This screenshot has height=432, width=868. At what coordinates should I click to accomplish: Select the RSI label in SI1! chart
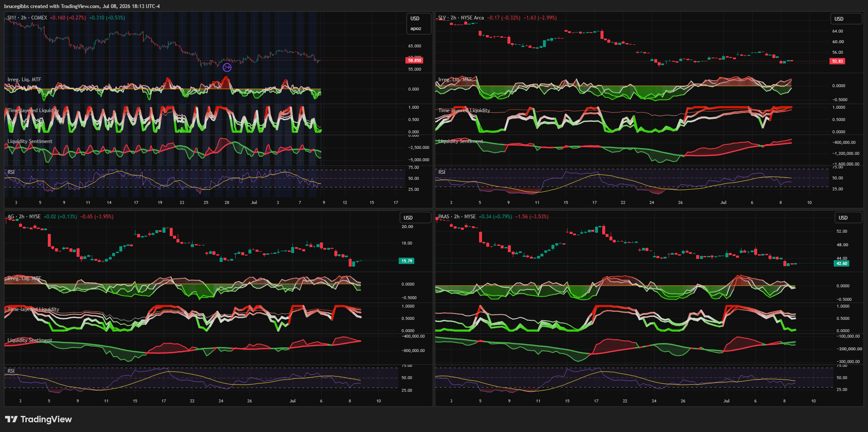[x=11, y=172]
